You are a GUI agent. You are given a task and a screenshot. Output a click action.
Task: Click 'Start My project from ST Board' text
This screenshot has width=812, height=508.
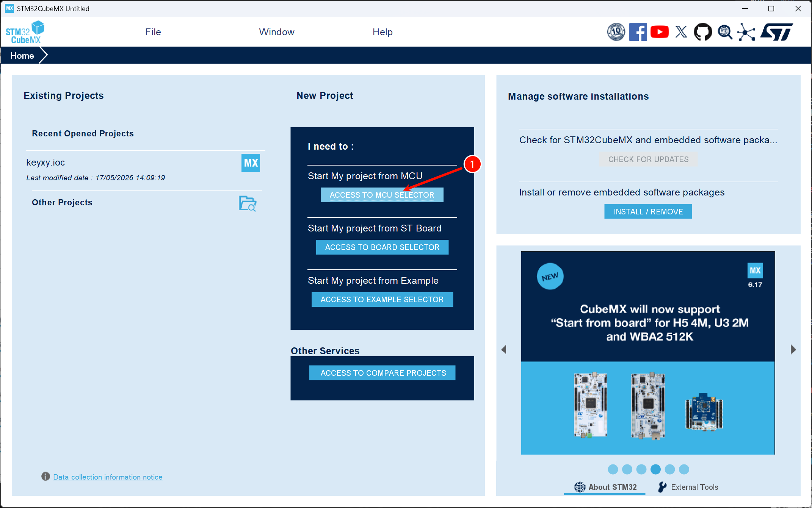coord(375,228)
